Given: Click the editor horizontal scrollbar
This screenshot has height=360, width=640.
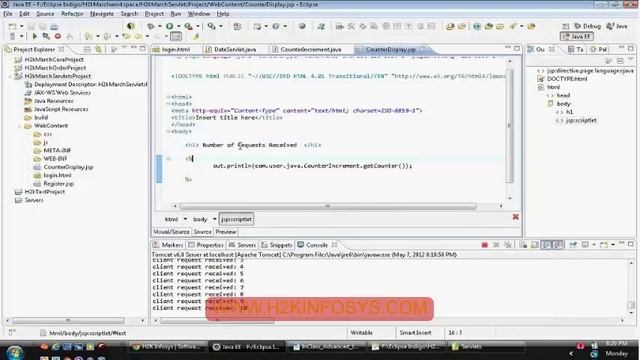Looking at the screenshot, I should pos(328,206).
